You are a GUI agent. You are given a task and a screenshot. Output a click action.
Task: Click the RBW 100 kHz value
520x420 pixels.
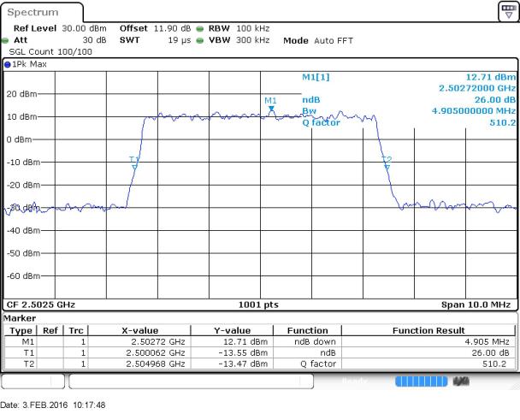(x=252, y=28)
